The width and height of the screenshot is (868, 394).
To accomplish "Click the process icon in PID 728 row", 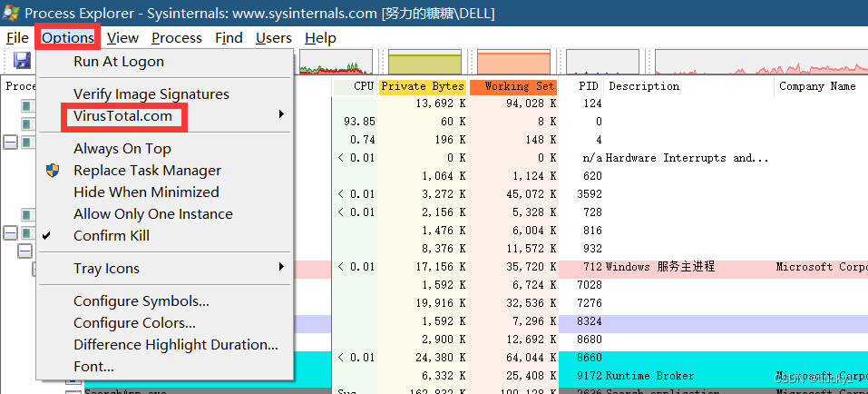I will [x=28, y=214].
